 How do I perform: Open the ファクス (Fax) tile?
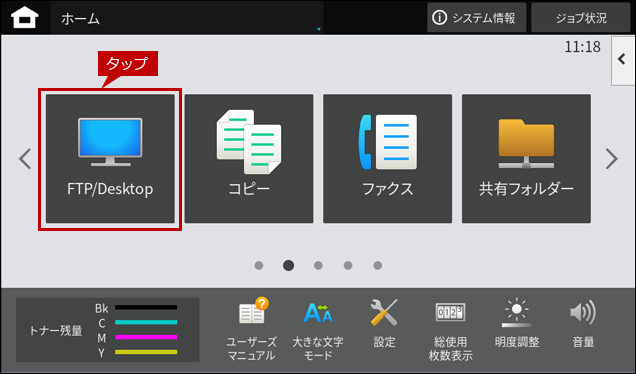pos(387,159)
